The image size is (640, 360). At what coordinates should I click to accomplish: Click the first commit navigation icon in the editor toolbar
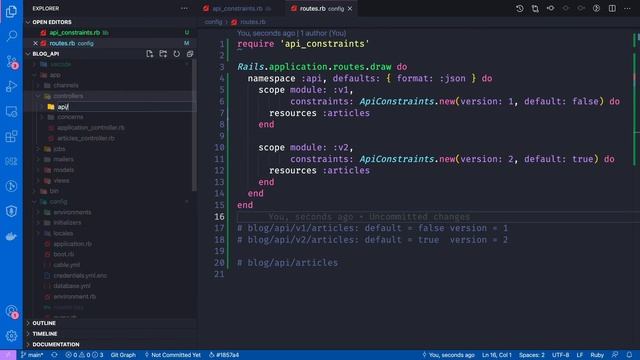(550, 8)
